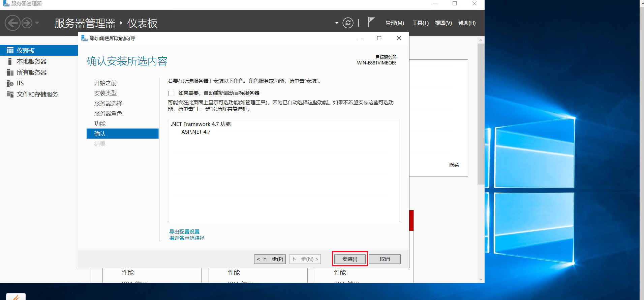Click the dashboard scrollbar up arrow
The image size is (644, 300).
pyautogui.click(x=481, y=40)
